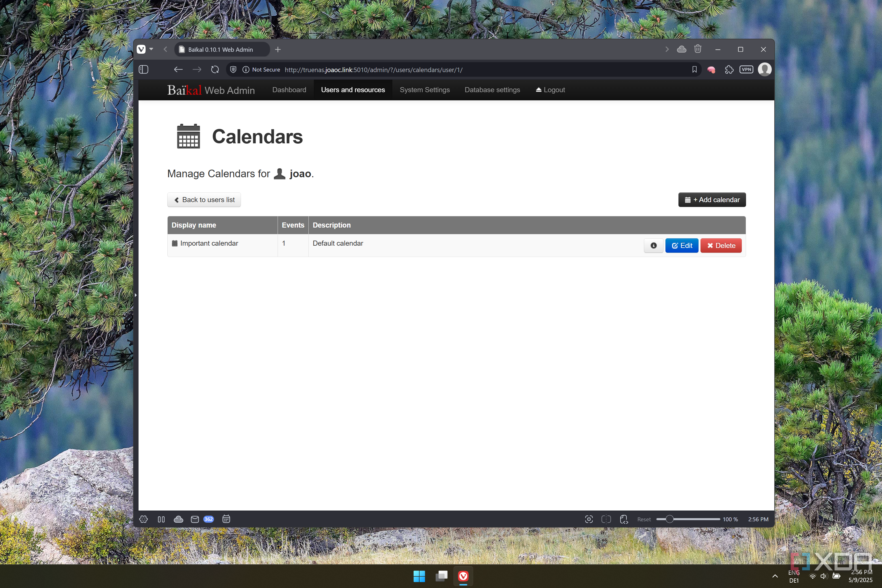Open sync cloud status icon
The image size is (882, 588).
178,519
